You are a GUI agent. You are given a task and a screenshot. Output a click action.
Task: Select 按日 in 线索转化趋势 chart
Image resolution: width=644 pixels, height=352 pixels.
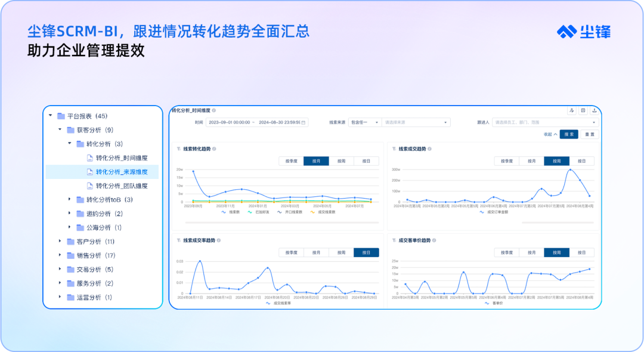pyautogui.click(x=366, y=161)
